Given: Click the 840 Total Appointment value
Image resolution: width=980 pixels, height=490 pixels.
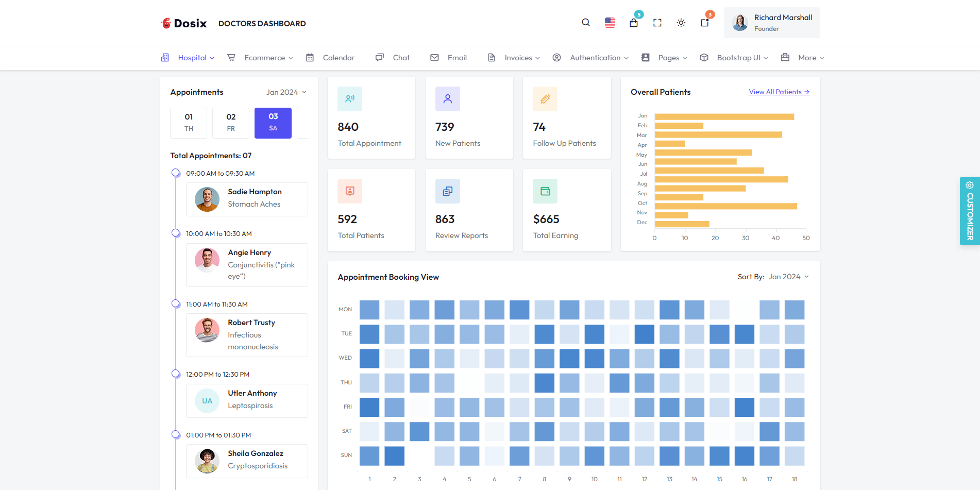Looking at the screenshot, I should [348, 127].
